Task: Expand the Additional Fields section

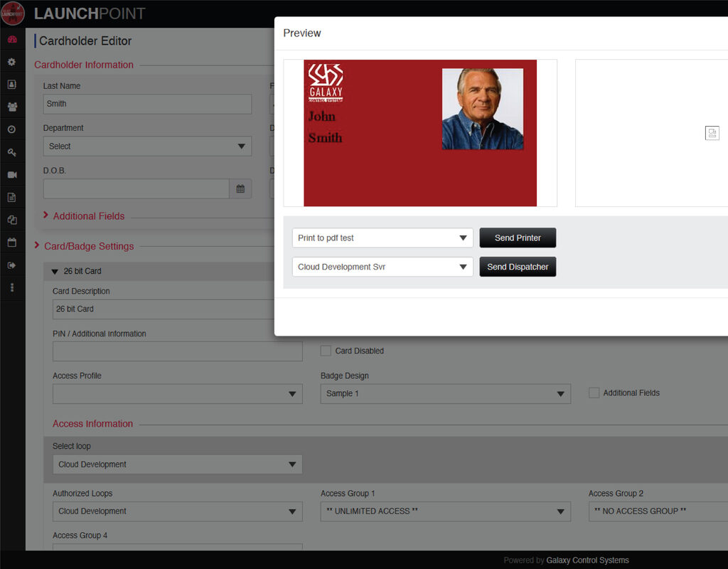Action: [88, 216]
